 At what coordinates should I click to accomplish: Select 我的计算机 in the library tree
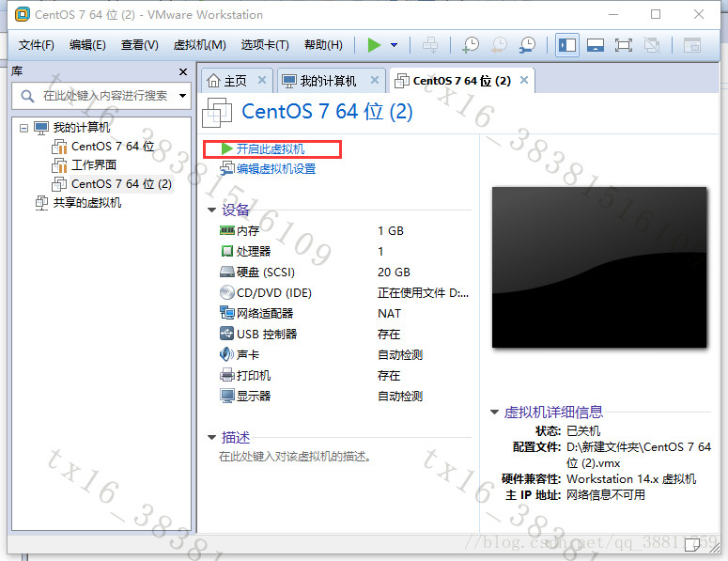(x=81, y=127)
